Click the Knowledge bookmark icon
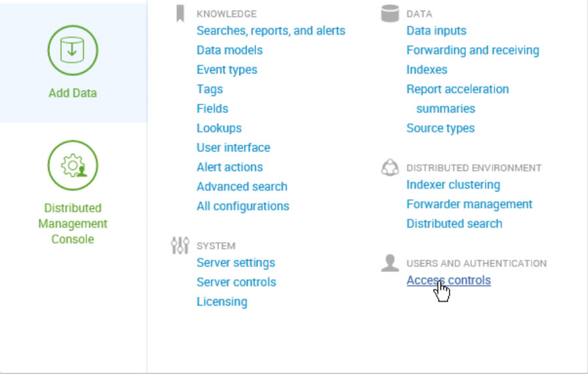This screenshot has width=588, height=374. pos(180,14)
